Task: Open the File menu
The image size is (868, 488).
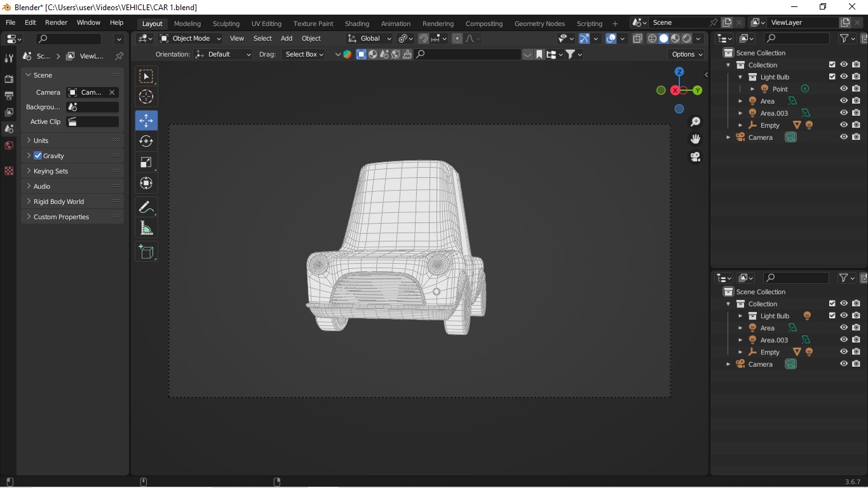Action: point(10,22)
